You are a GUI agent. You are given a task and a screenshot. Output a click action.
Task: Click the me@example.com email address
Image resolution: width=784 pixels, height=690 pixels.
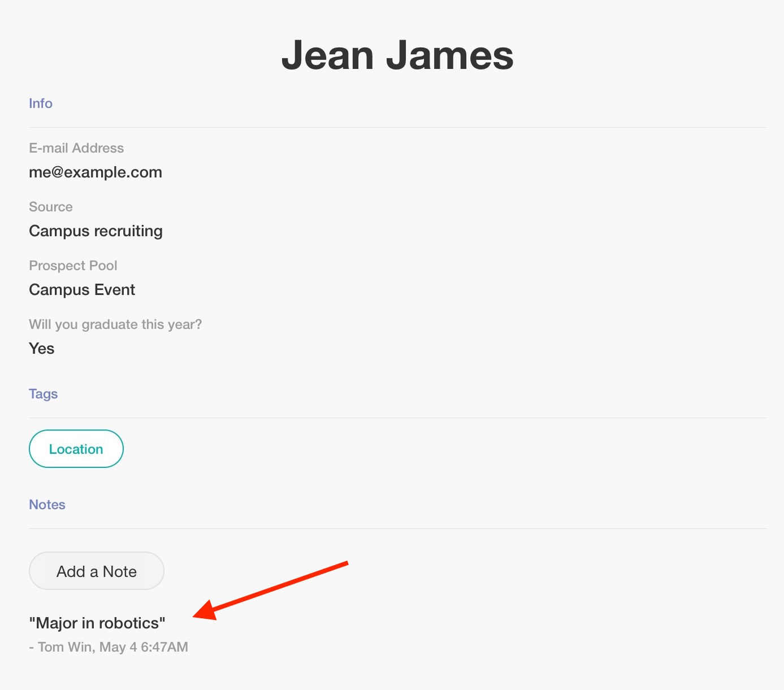(96, 172)
